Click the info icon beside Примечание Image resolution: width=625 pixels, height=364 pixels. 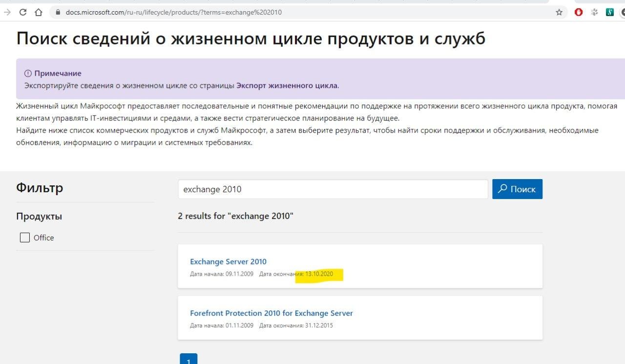[x=28, y=73]
